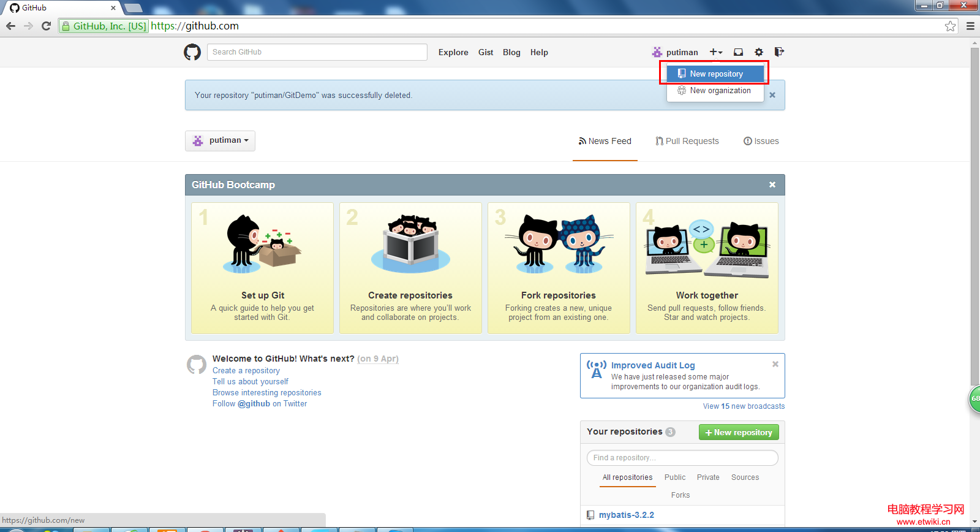Open the Improved Audit Log title link
Image resolution: width=980 pixels, height=532 pixels.
[x=653, y=365]
